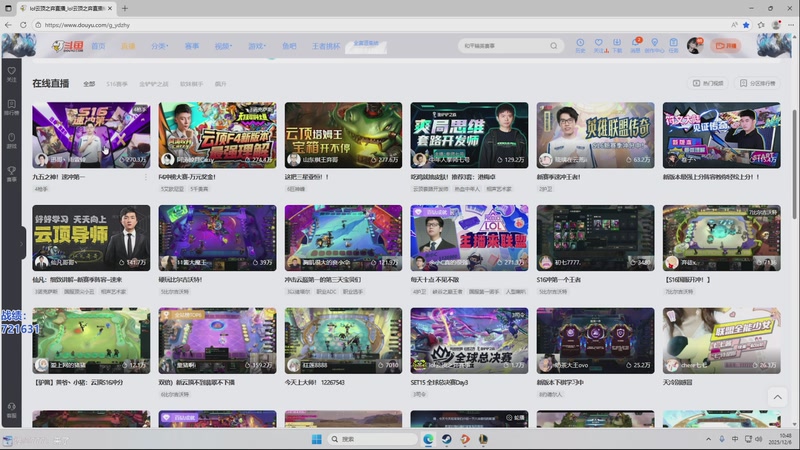Click the search magnifier icon
The width and height of the screenshot is (800, 450).
(x=554, y=46)
